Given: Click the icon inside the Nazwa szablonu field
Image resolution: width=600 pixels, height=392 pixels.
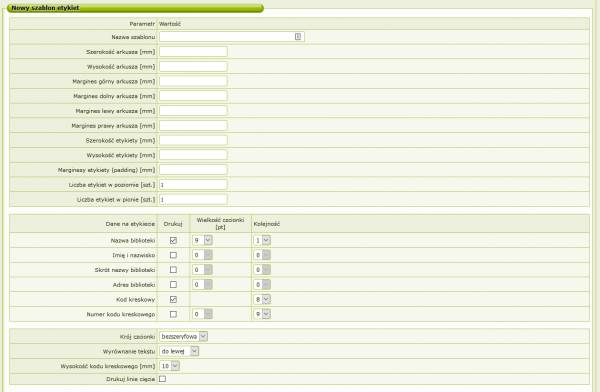Looking at the screenshot, I should pyautogui.click(x=298, y=36).
